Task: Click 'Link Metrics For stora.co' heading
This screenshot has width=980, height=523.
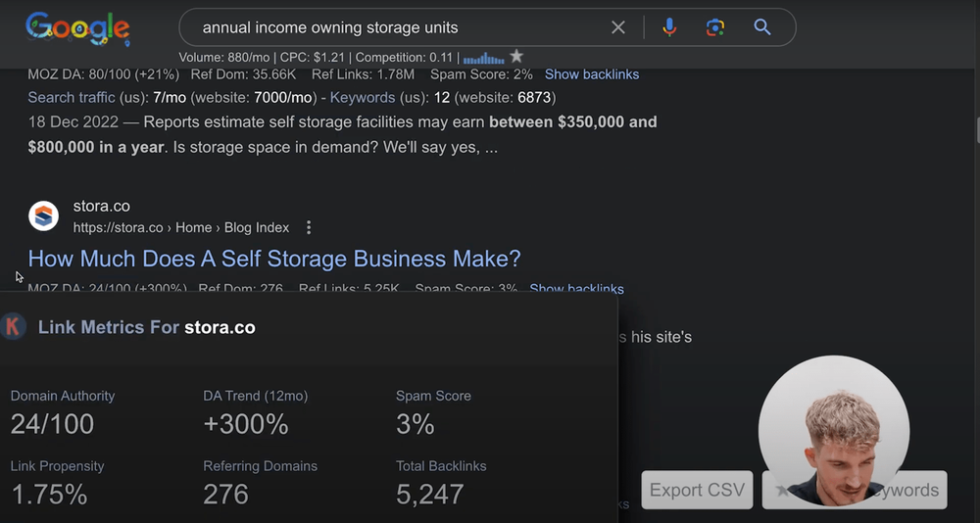Action: click(147, 327)
